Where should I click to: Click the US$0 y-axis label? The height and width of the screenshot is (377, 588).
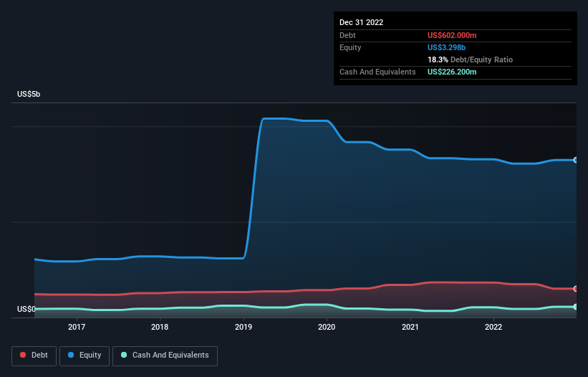[26, 309]
